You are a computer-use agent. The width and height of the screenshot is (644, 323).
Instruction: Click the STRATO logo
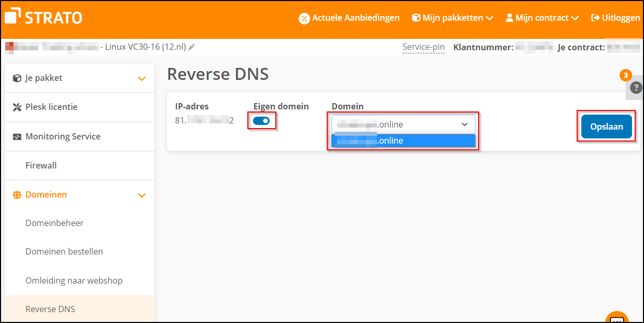click(44, 17)
